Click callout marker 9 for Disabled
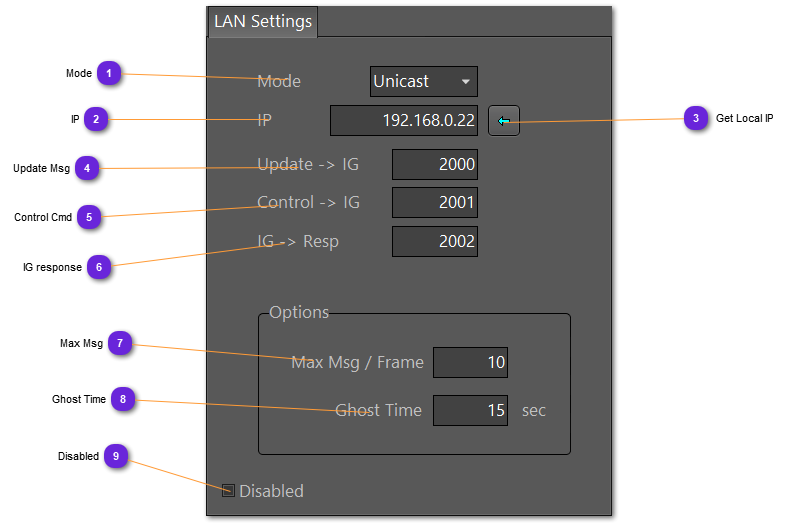790x526 pixels. 116,456
